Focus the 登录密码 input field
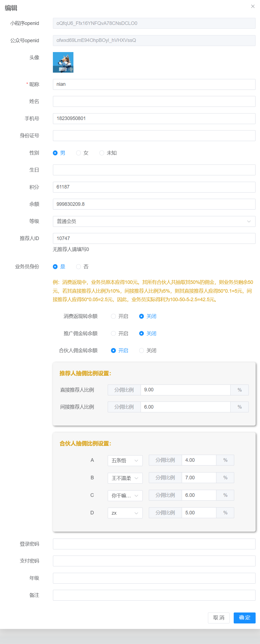Viewport: 260px width, 644px height. coord(154,544)
